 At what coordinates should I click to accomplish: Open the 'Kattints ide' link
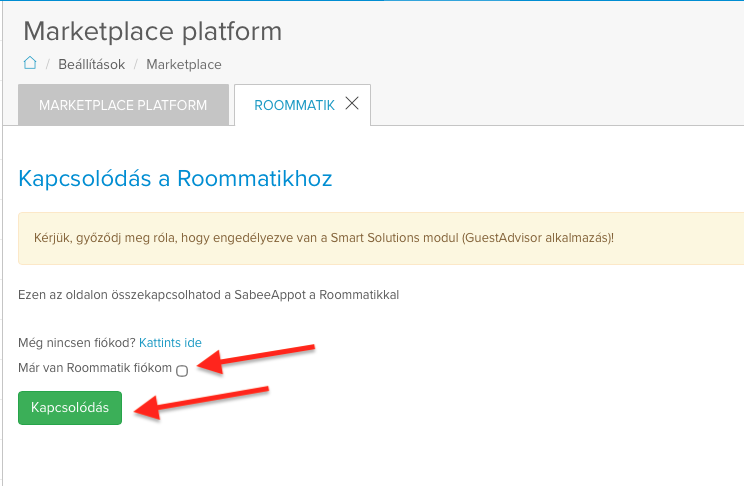(170, 343)
